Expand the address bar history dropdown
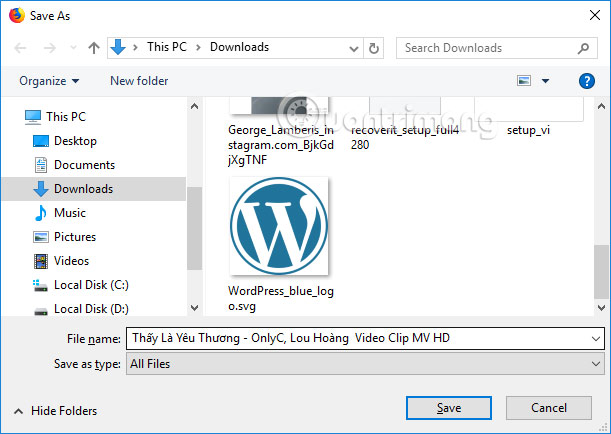 353,49
